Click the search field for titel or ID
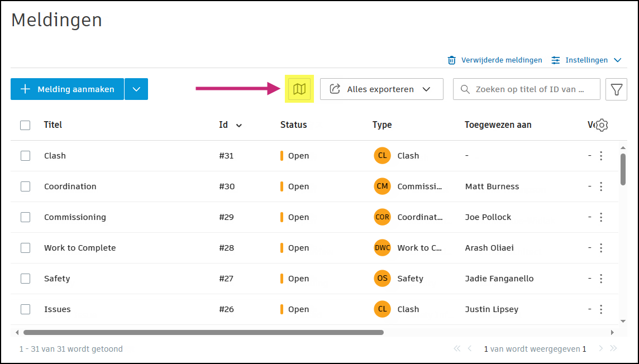This screenshot has height=364, width=639. click(x=530, y=89)
